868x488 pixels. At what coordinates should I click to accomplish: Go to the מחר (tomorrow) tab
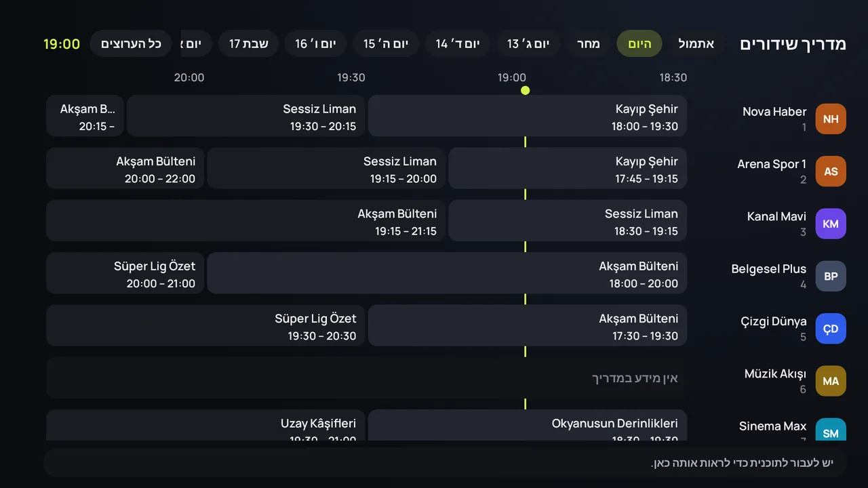(x=589, y=44)
